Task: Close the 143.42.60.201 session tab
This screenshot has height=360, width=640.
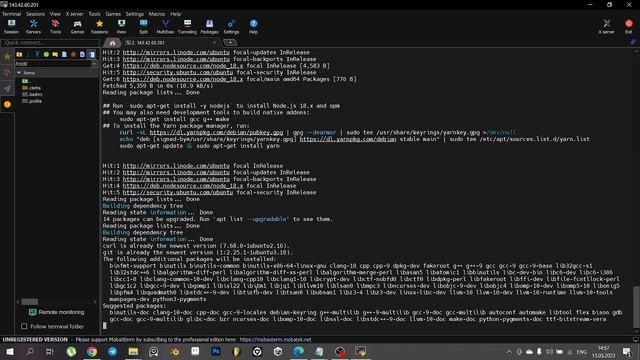Action: click(214, 42)
